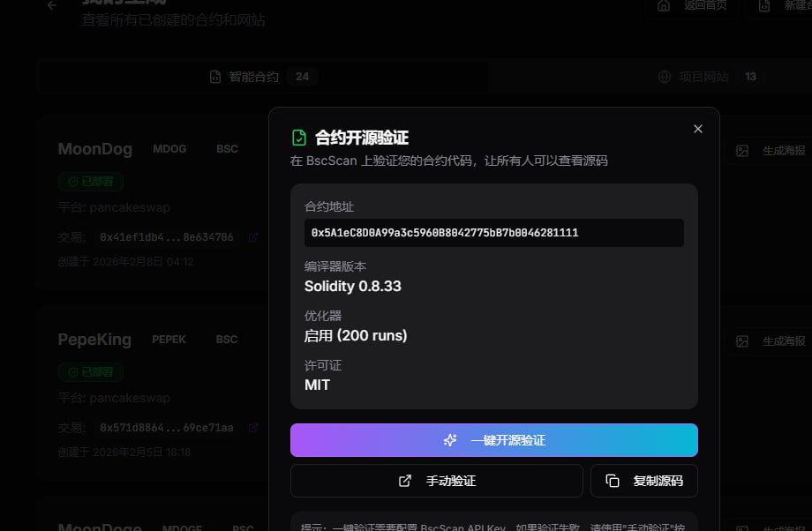Viewport: 812px width, 531px height.
Task: Click the purple link icon after MoonDog transaction hash
Action: pos(253,236)
